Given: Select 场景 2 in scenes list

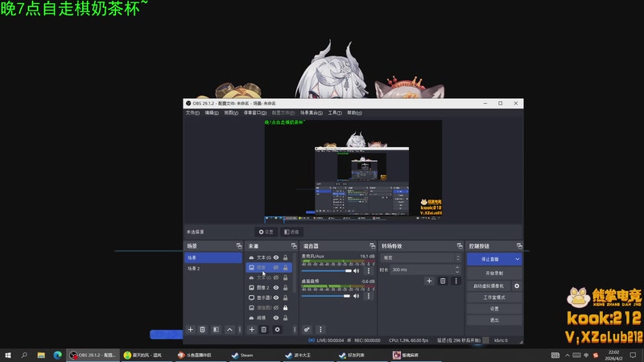Looking at the screenshot, I should pyautogui.click(x=213, y=269).
